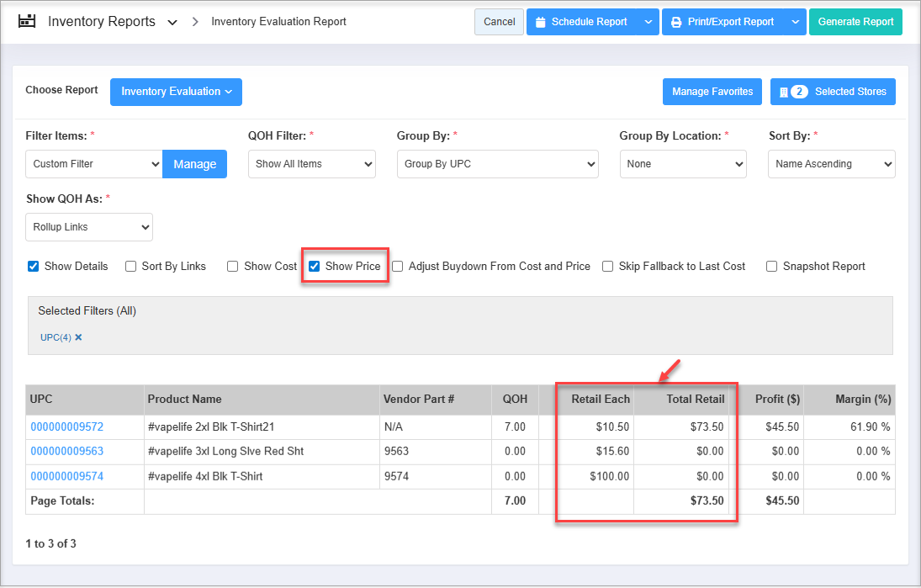This screenshot has width=921, height=588.
Task: Expand the Print/Export Report split arrow
Action: click(x=795, y=22)
